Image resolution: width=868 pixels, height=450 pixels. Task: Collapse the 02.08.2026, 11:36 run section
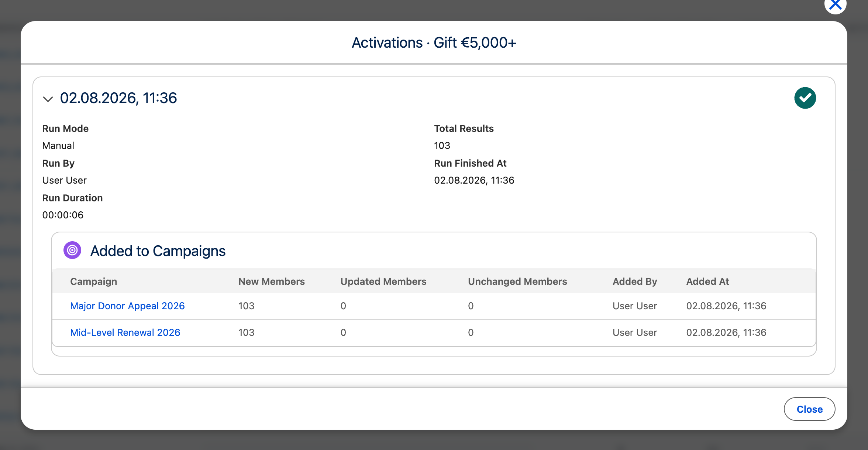(48, 99)
